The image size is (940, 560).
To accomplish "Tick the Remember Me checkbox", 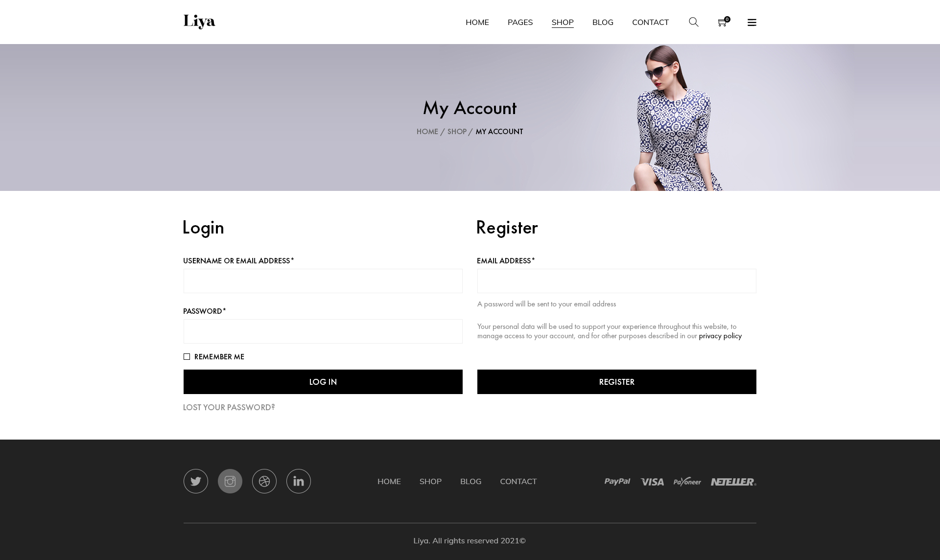I will [x=187, y=357].
